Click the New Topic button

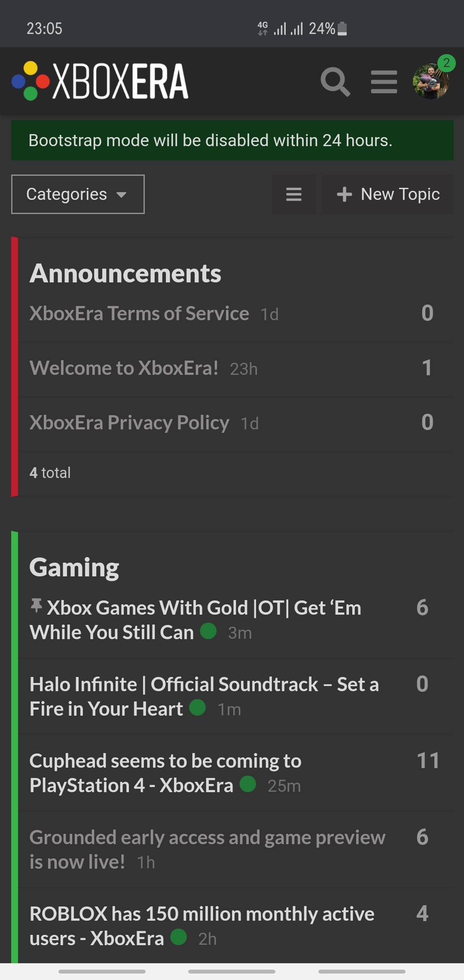tap(388, 194)
